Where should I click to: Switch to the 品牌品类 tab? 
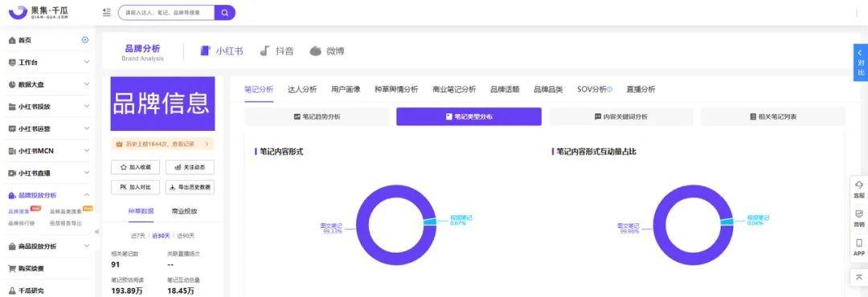pyautogui.click(x=548, y=90)
